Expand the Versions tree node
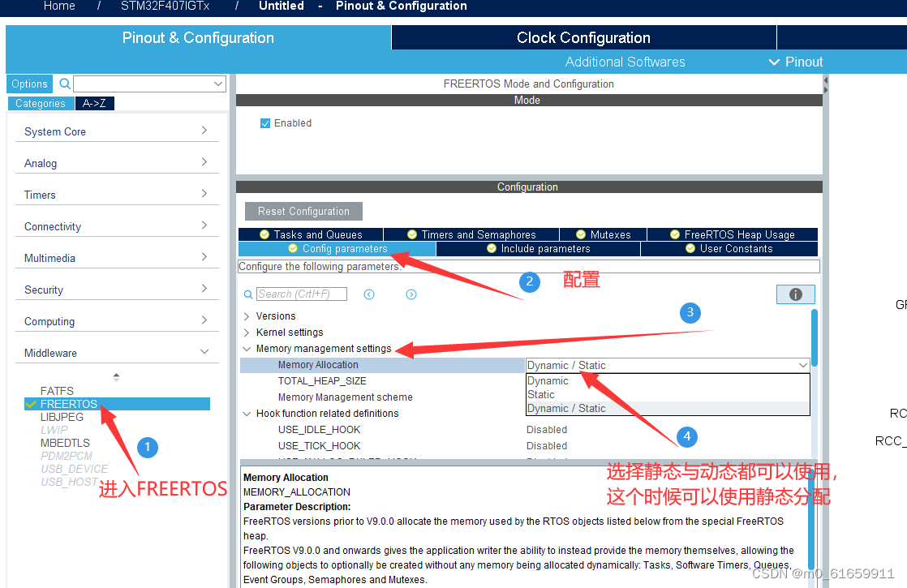The height and width of the screenshot is (588, 907). [x=247, y=316]
